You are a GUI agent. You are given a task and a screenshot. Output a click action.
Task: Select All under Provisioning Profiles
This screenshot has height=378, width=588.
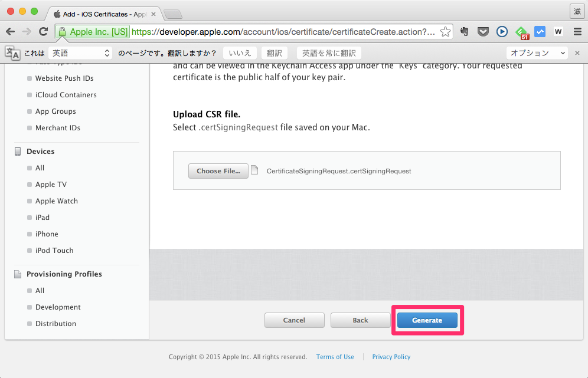40,291
